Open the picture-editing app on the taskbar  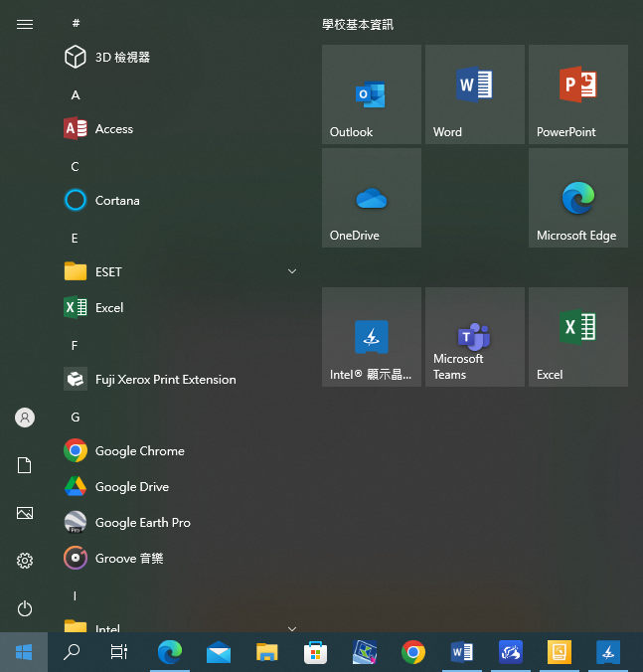(365, 652)
